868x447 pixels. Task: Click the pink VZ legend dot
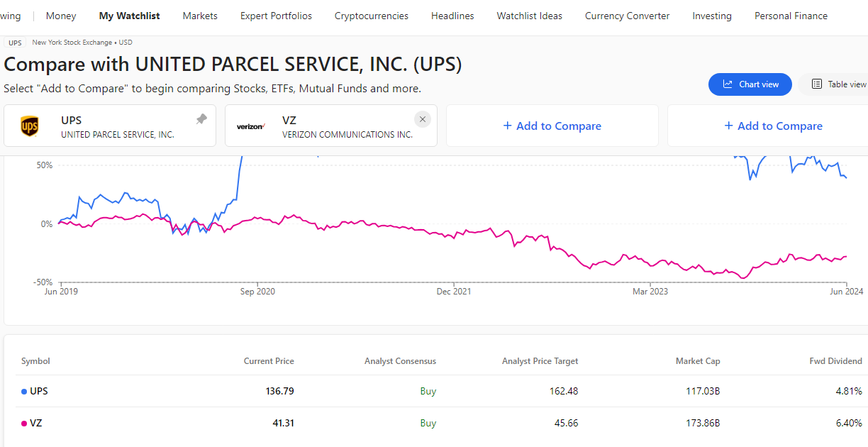(x=24, y=423)
